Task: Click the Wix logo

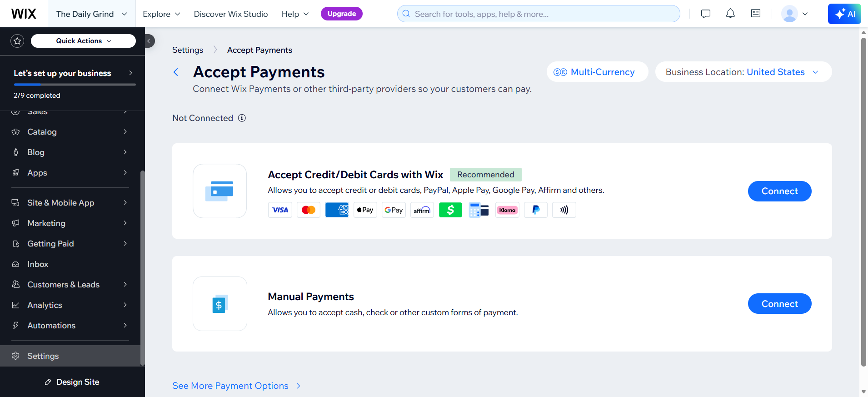Action: coord(24,14)
